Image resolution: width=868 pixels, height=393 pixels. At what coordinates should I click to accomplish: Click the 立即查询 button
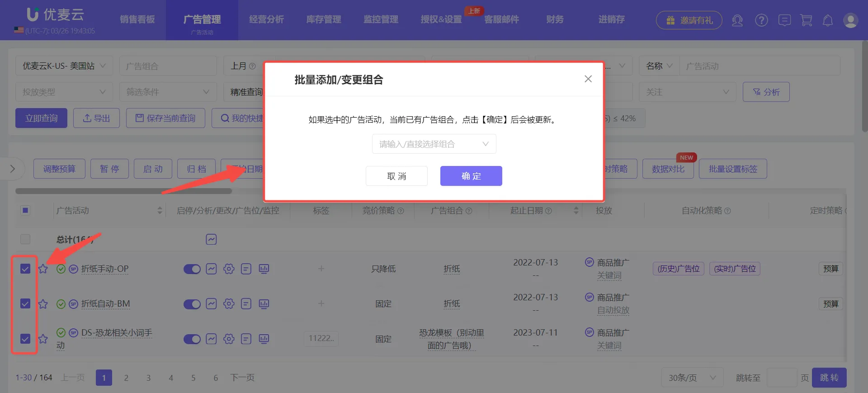click(x=42, y=118)
